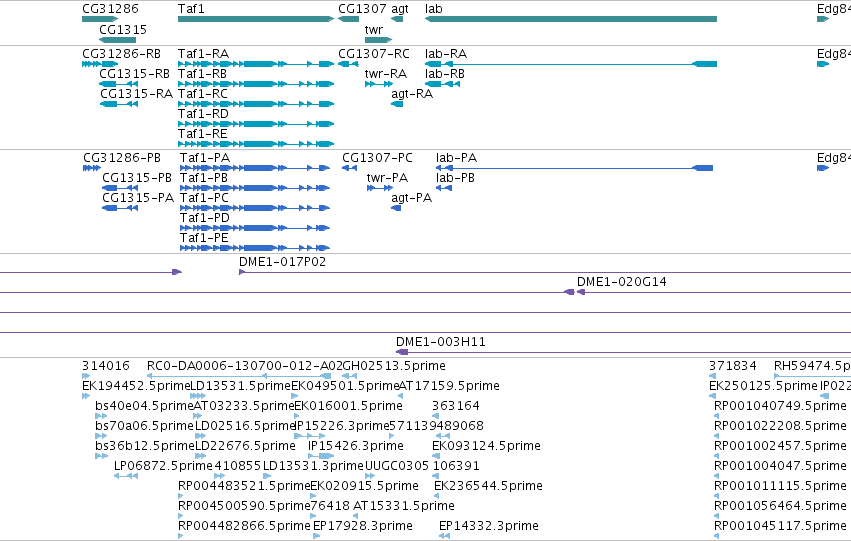Click transcript twr-RA
Screen dimensions: 851x541
pyautogui.click(x=379, y=84)
